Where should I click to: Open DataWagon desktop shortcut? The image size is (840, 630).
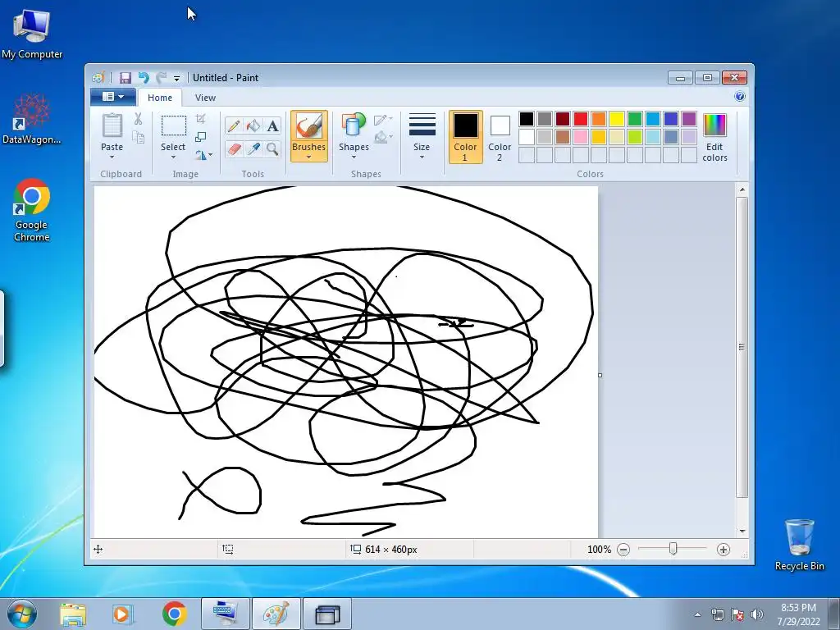click(32, 119)
